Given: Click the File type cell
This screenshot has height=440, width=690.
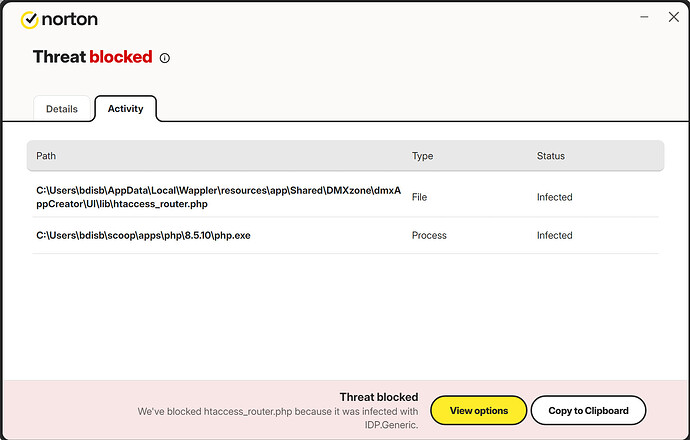Looking at the screenshot, I should click(419, 197).
